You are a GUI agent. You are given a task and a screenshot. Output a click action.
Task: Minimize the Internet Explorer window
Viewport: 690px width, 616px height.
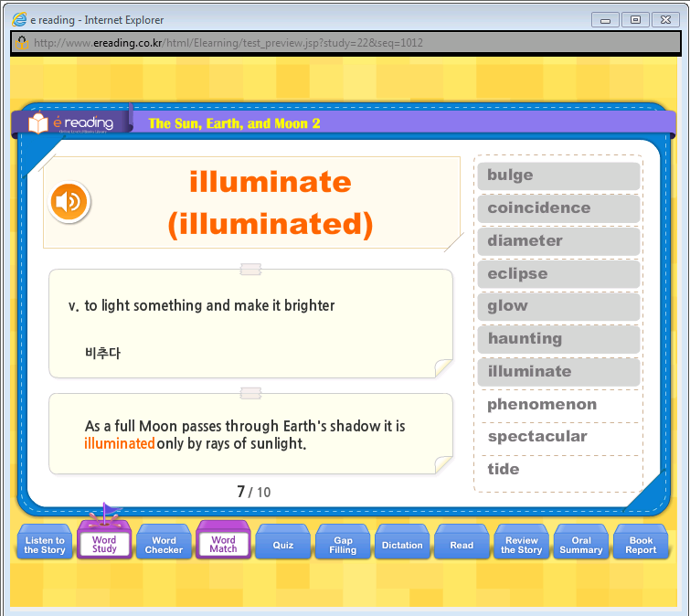(x=605, y=20)
